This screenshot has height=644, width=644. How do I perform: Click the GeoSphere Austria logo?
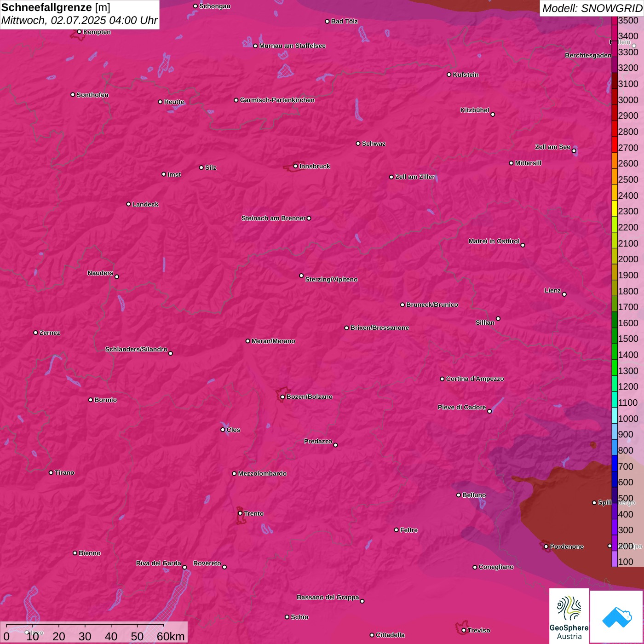click(569, 616)
